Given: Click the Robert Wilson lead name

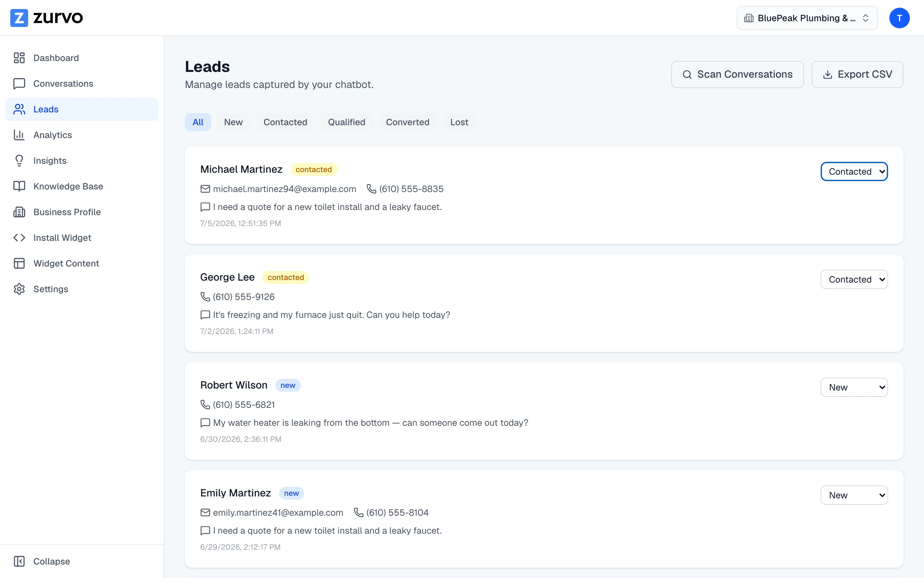Looking at the screenshot, I should pyautogui.click(x=234, y=385).
